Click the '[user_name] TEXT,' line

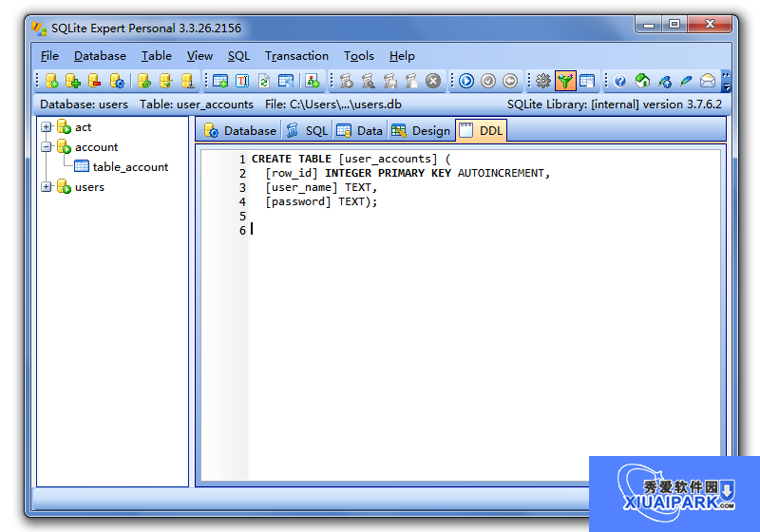(321, 187)
